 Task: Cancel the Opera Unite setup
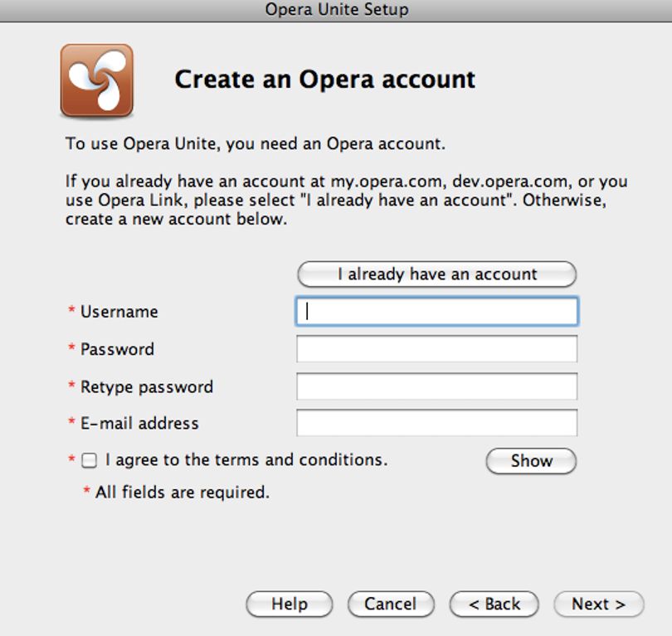(391, 604)
